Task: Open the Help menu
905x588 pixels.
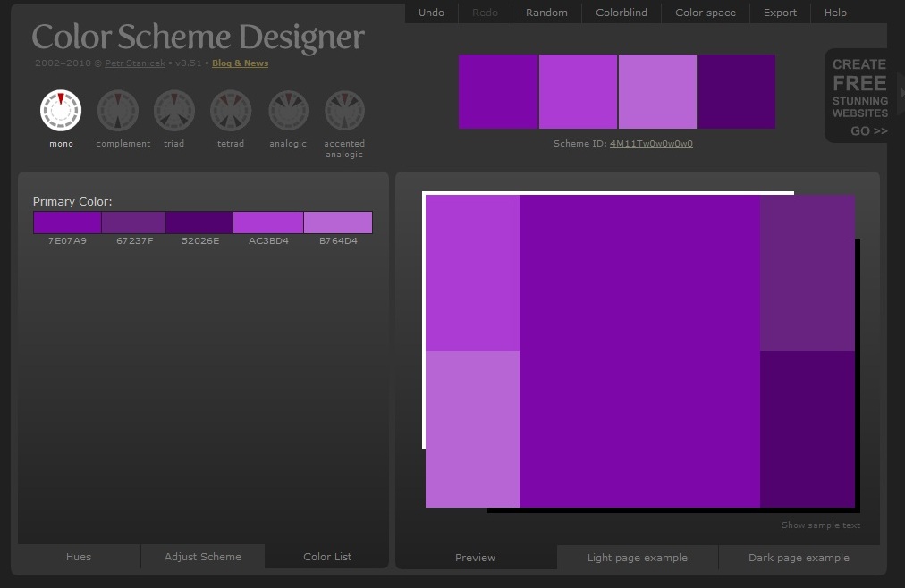Action: [x=834, y=13]
